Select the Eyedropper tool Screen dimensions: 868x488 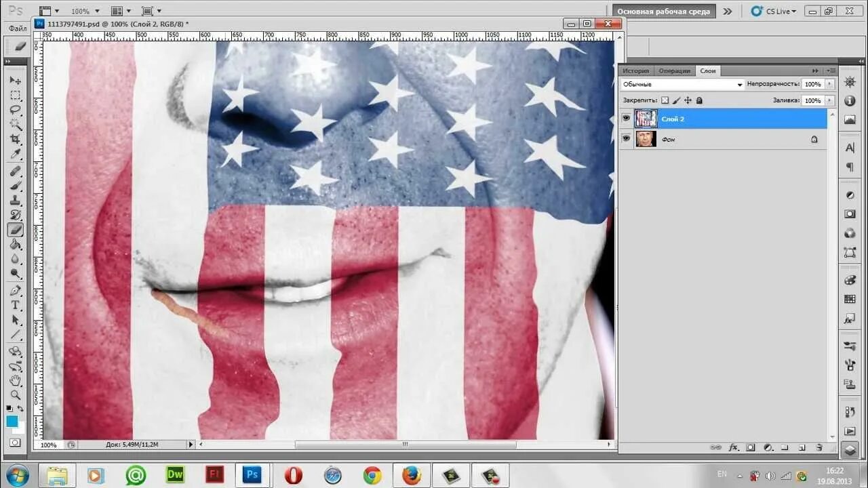click(x=15, y=155)
